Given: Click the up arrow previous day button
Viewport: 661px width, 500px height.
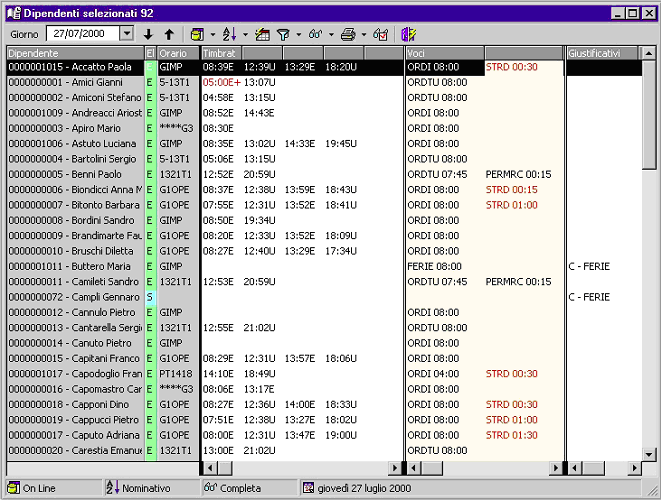Looking at the screenshot, I should tap(169, 34).
